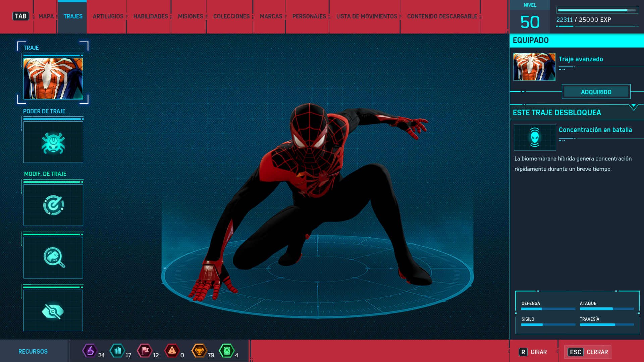Click the GIRAR rotate button

pyautogui.click(x=533, y=352)
